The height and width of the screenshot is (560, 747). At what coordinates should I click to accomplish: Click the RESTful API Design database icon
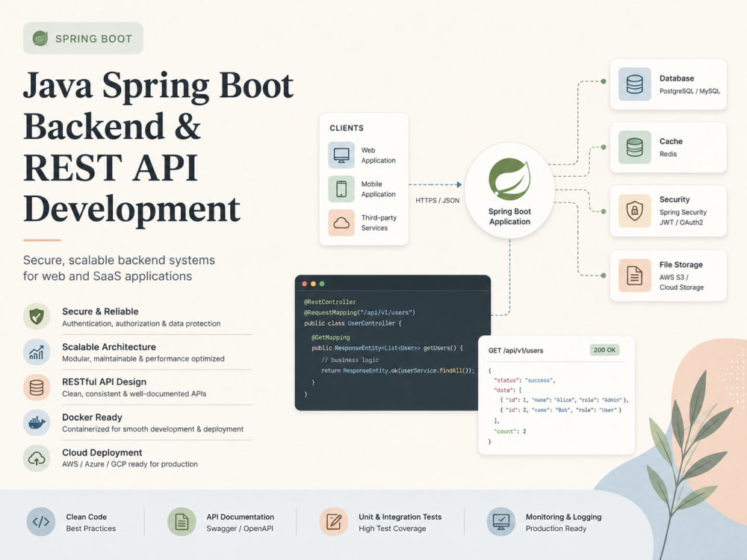pos(37,387)
